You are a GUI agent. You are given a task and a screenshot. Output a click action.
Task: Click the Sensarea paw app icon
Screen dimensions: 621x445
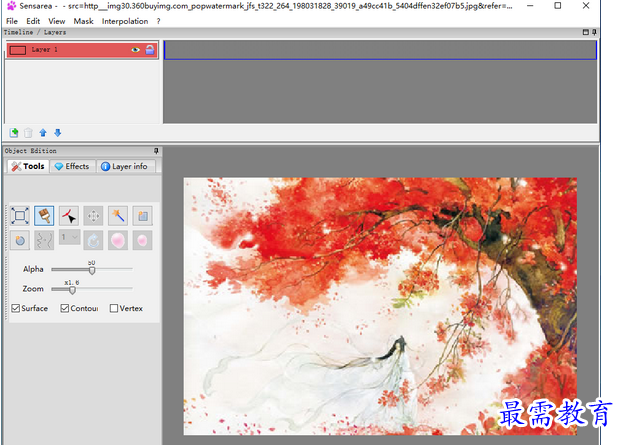click(x=11, y=6)
